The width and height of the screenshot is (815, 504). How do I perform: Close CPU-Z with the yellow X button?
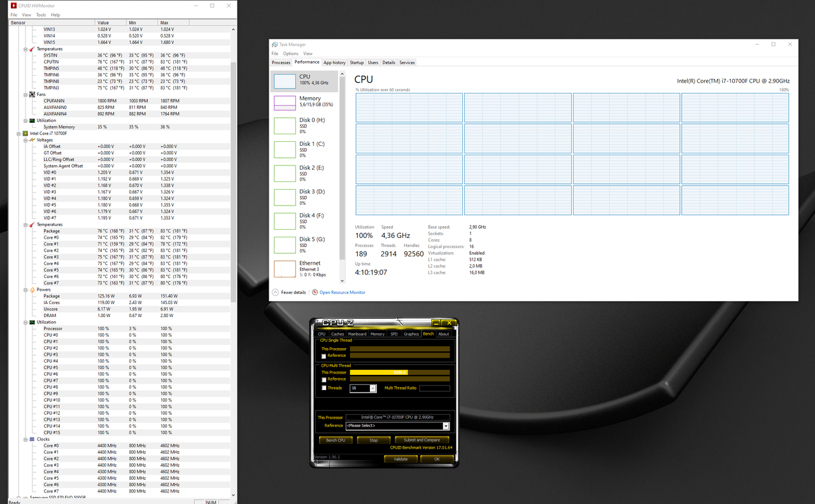449,323
